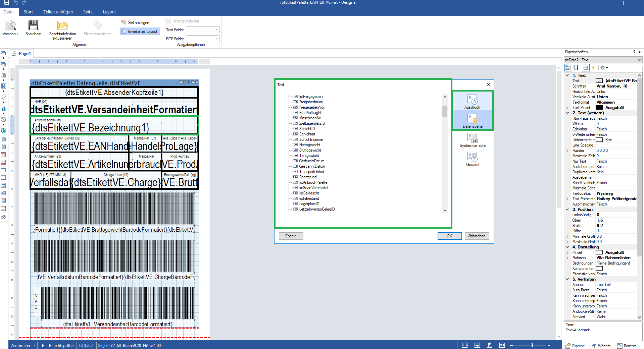Switch to the Zellen einfügen ribbon tab
This screenshot has width=644, height=349.
58,12
